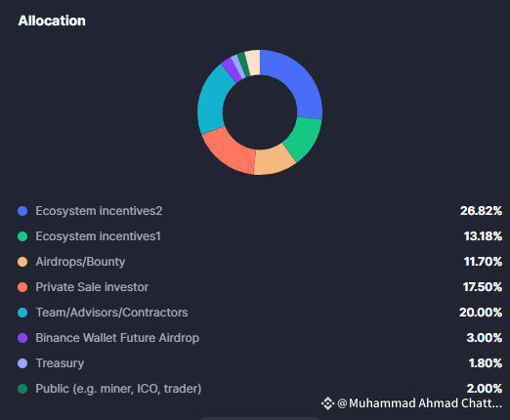Click the tan Airdrops/Bounty legend dot
This screenshot has height=420, width=510.
(x=22, y=262)
